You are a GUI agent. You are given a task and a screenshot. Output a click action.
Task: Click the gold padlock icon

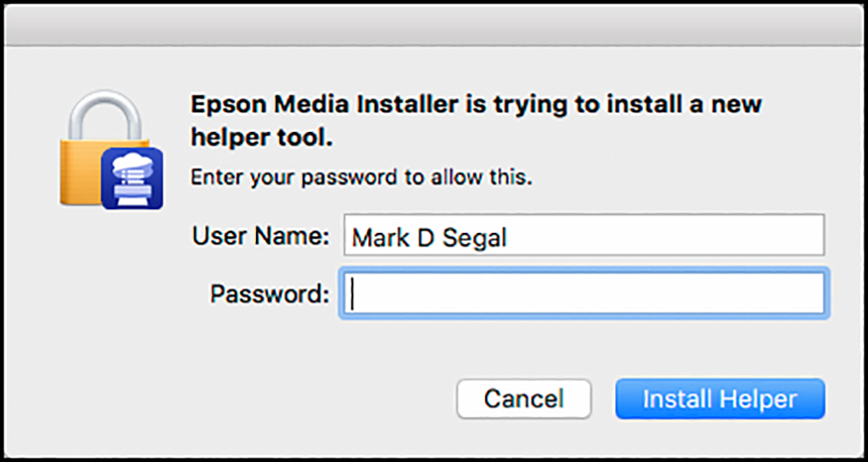[x=105, y=148]
